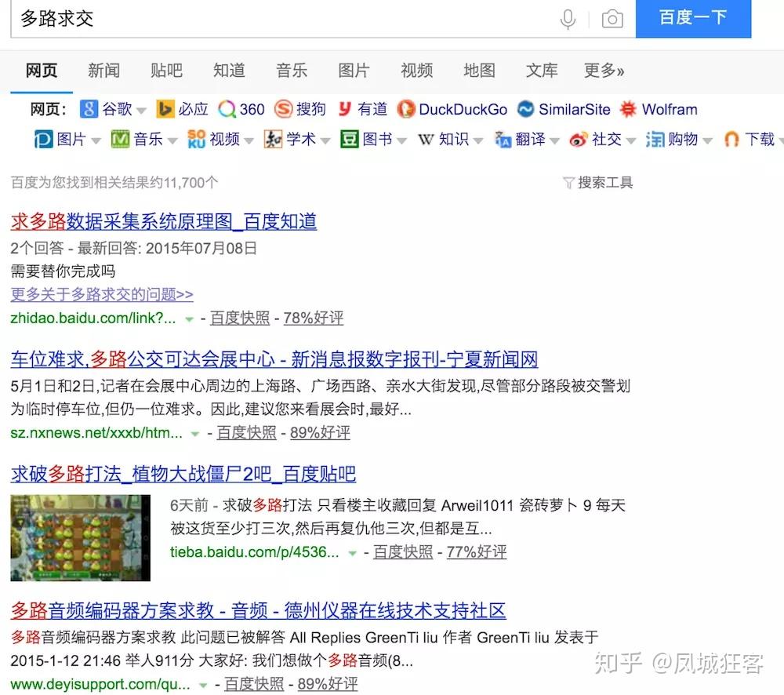Click the Sogou (搜狗) icon
This screenshot has width=784, height=695.
coord(284,108)
